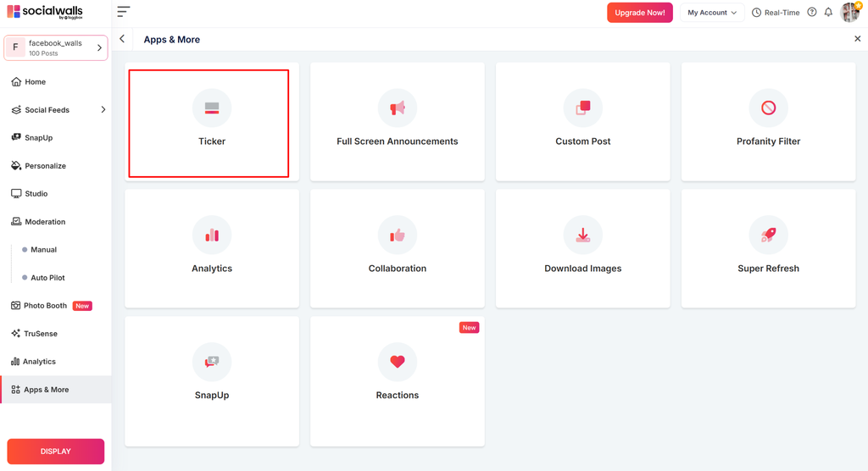868x471 pixels.
Task: Click the Full Screen Announcements label
Action: [398, 141]
